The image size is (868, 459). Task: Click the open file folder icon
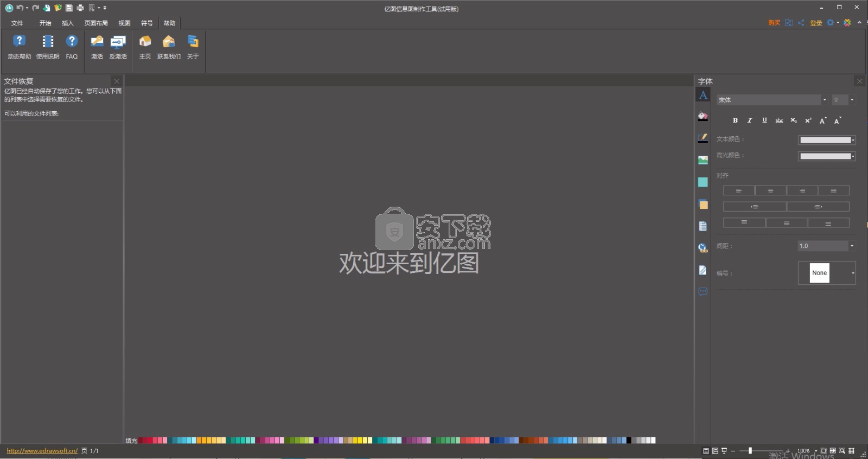point(58,8)
